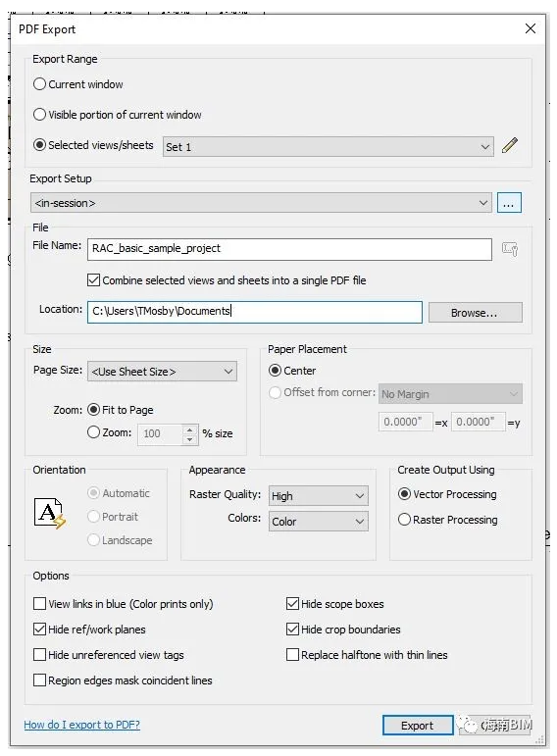Image resolution: width=557 pixels, height=756 pixels.
Task: Click the orientation page icon
Action: [50, 514]
